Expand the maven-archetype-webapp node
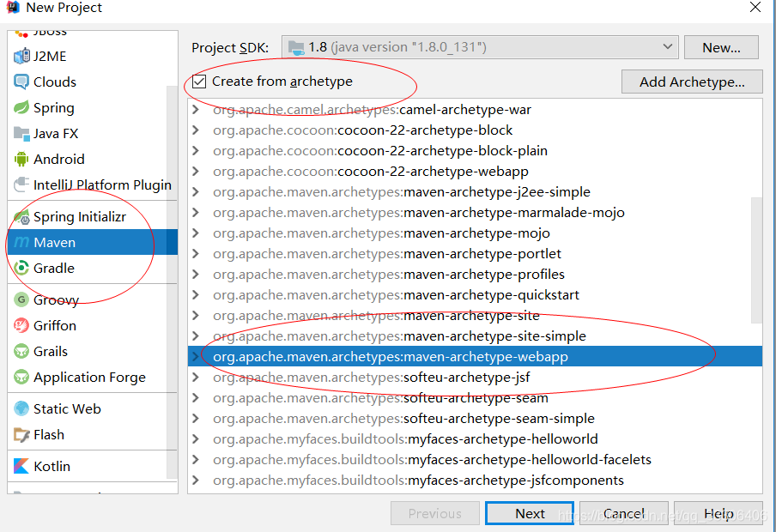 tap(196, 357)
